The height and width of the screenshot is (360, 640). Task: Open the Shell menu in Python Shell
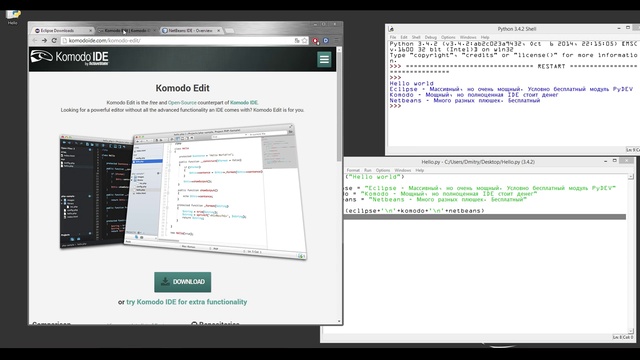tap(416, 37)
